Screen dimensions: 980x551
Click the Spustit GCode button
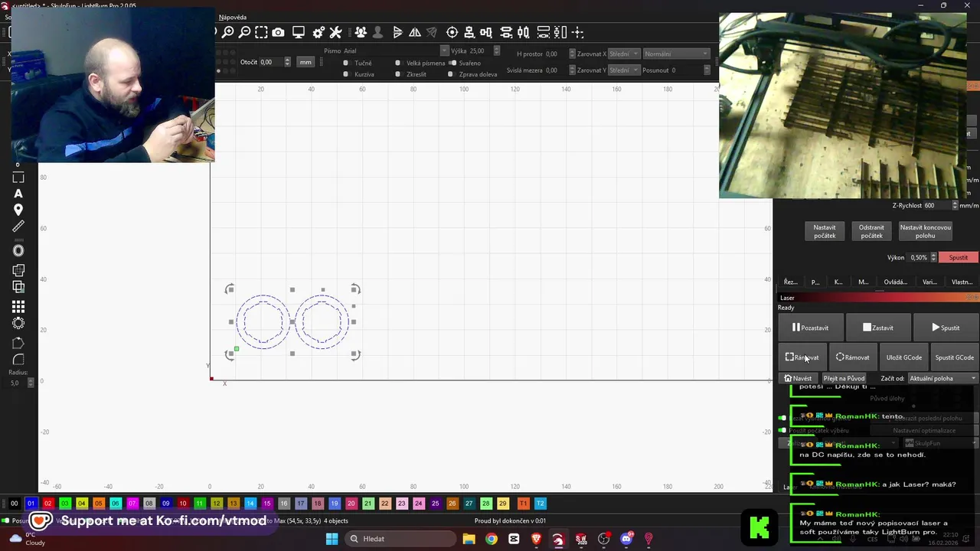(955, 357)
